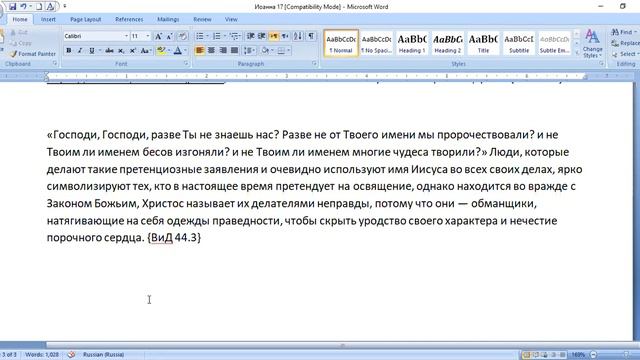Sort the selected text alphabetically

point(298,36)
